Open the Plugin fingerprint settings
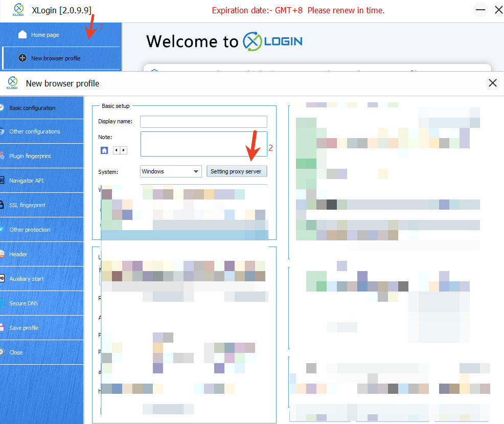Screen dimensions: 504x424 tap(41, 156)
